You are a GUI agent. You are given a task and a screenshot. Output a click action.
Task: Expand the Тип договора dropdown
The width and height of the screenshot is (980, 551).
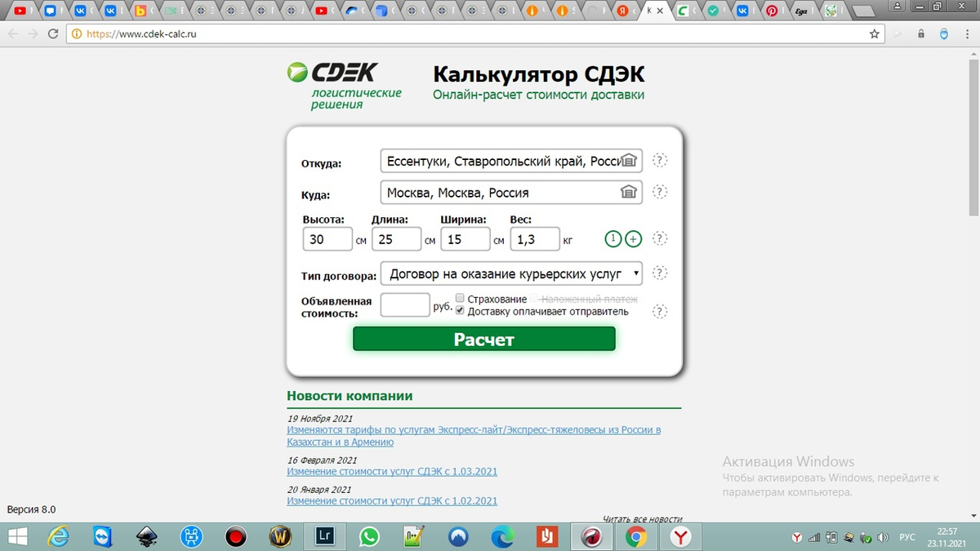[x=511, y=273]
